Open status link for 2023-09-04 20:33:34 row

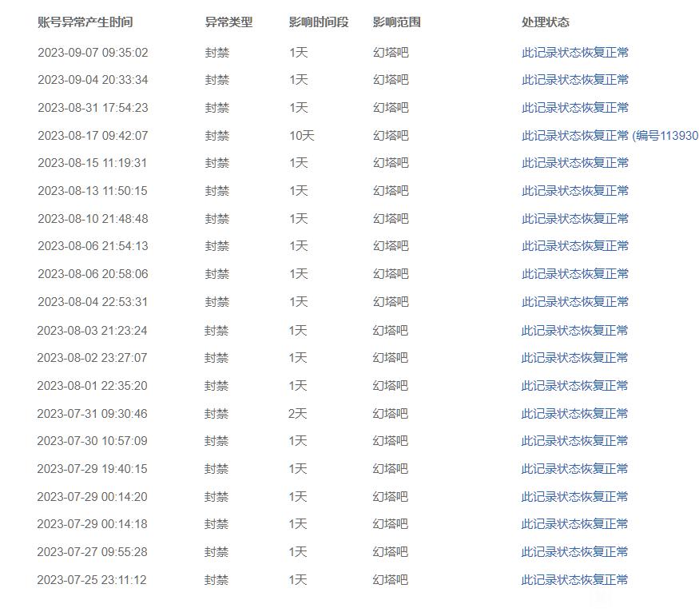pos(575,80)
